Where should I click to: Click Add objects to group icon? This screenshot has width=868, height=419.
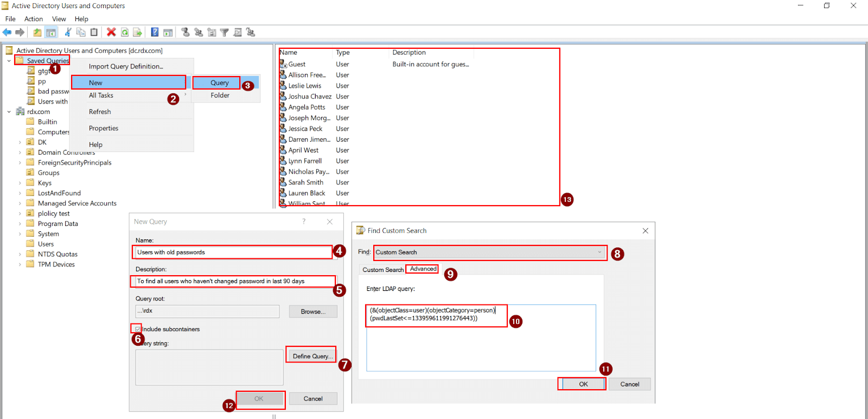click(251, 33)
